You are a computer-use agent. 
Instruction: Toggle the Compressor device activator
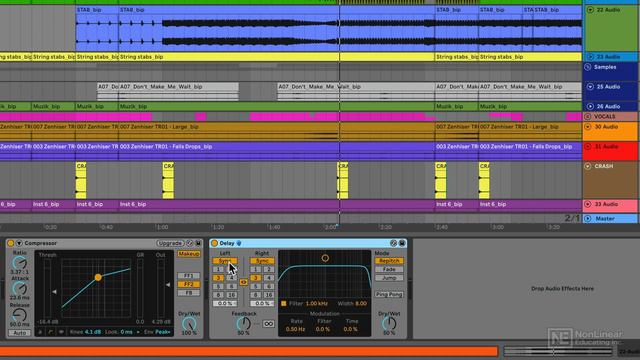11,243
